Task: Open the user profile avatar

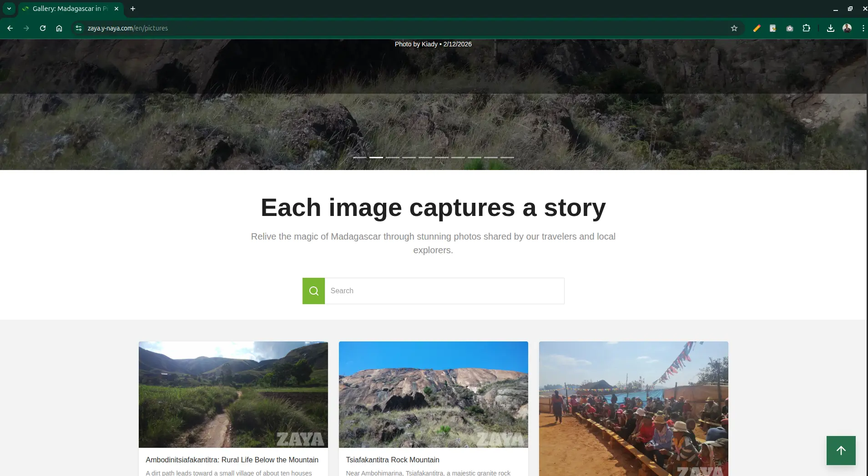Action: click(x=847, y=28)
